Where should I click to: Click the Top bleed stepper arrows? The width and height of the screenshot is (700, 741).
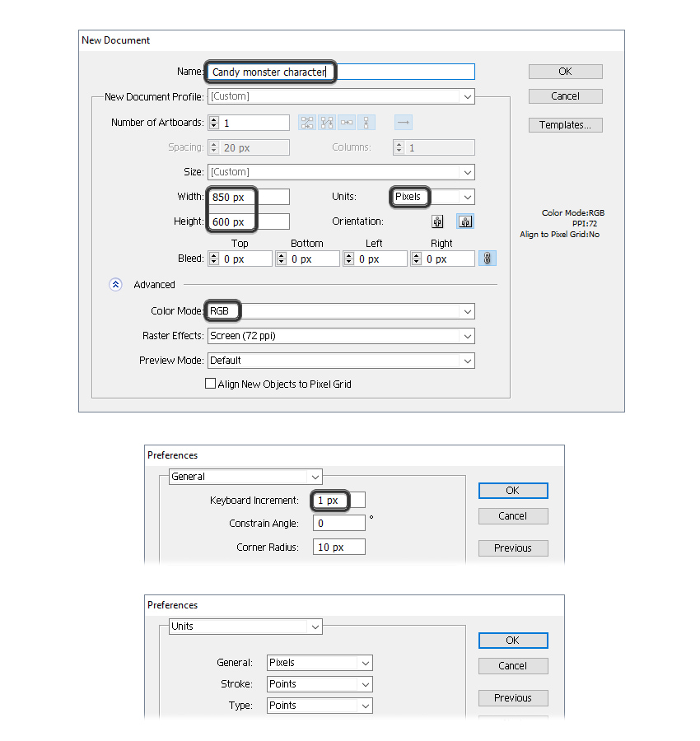[214, 259]
